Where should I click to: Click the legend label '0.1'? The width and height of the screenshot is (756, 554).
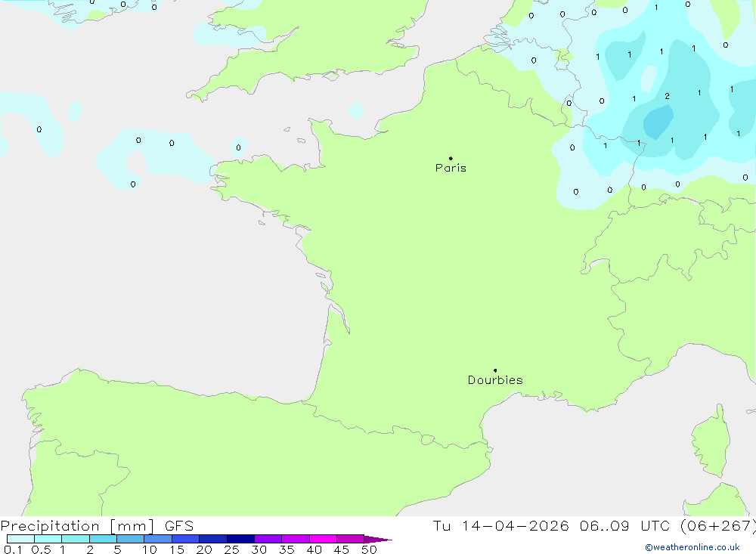[x=13, y=549]
